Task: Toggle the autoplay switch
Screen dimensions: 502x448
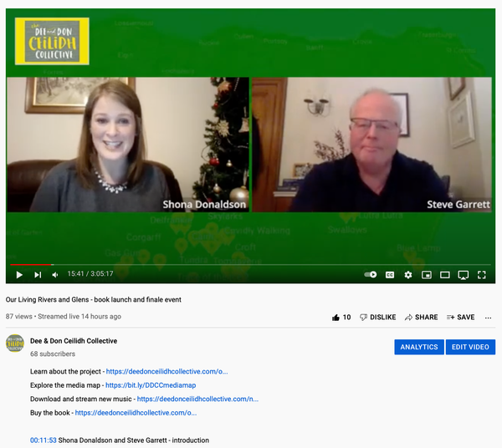Action: tap(371, 274)
